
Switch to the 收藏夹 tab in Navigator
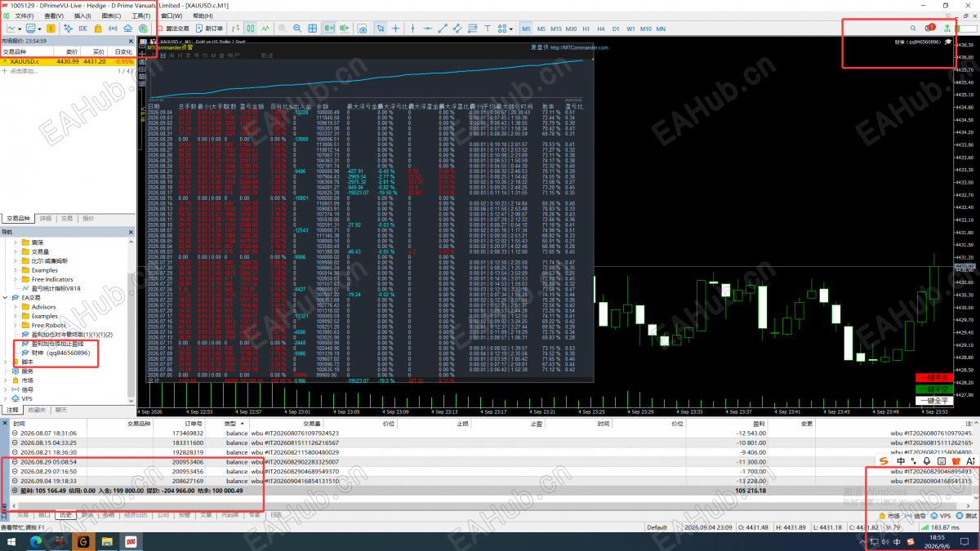[37, 410]
